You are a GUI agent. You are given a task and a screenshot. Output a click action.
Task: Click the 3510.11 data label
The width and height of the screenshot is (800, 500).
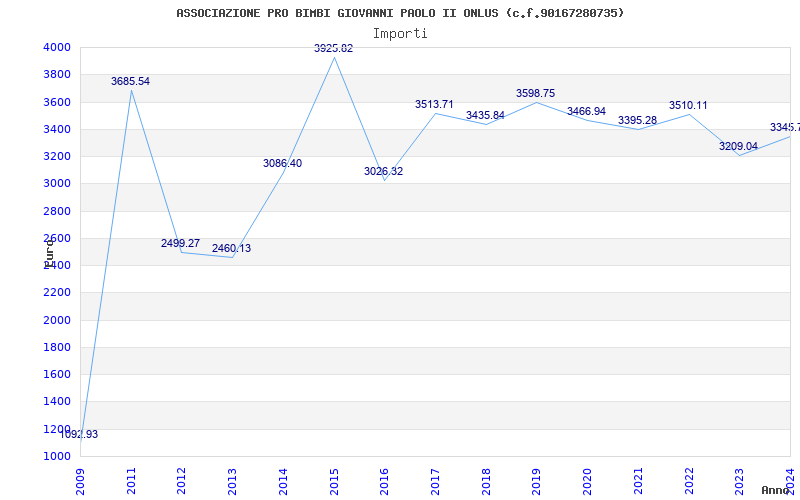coord(688,106)
